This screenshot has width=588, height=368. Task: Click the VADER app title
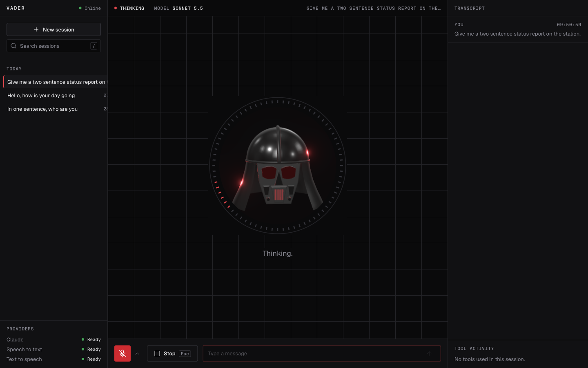(16, 8)
